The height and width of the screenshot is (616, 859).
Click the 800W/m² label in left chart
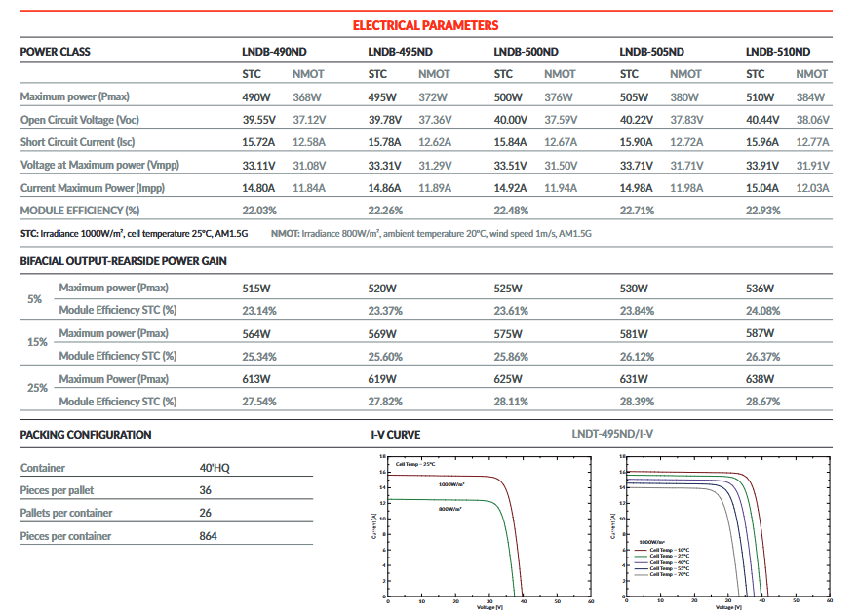tap(449, 509)
